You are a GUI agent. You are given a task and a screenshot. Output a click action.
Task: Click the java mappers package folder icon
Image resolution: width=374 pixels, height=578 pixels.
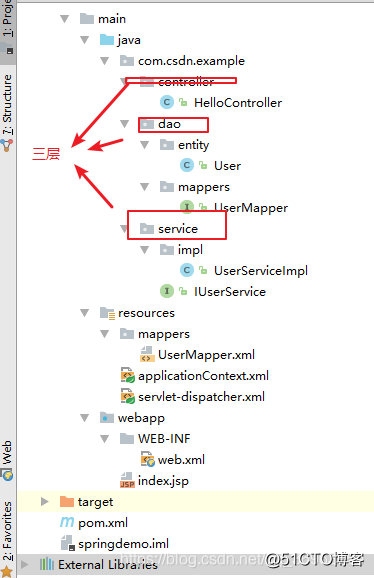click(x=167, y=187)
